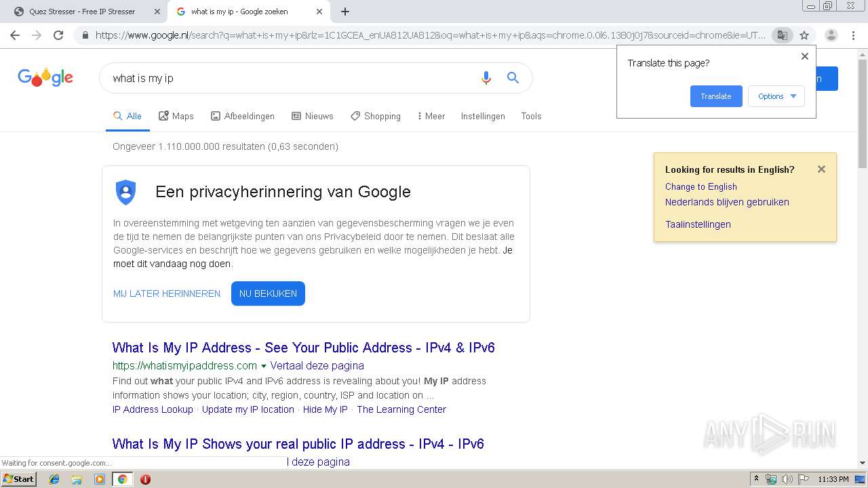Viewport: 868px width, 488px height.
Task: Open a new tab with the plus button
Action: [x=345, y=12]
